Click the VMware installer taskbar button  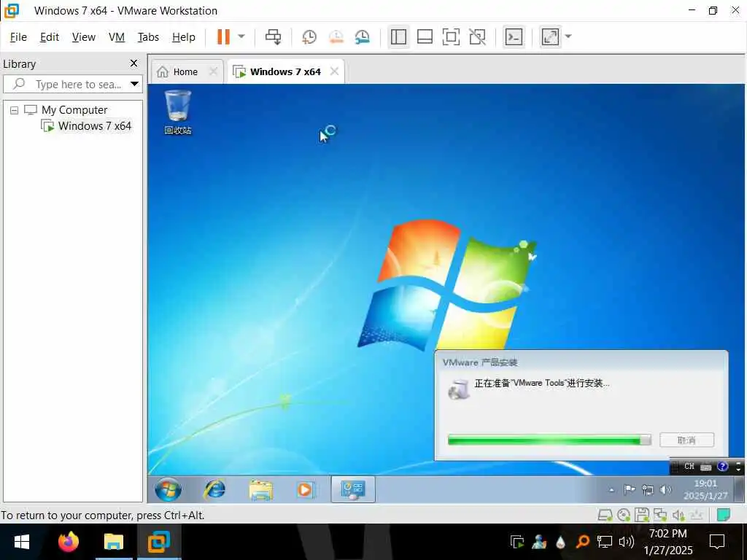point(353,489)
